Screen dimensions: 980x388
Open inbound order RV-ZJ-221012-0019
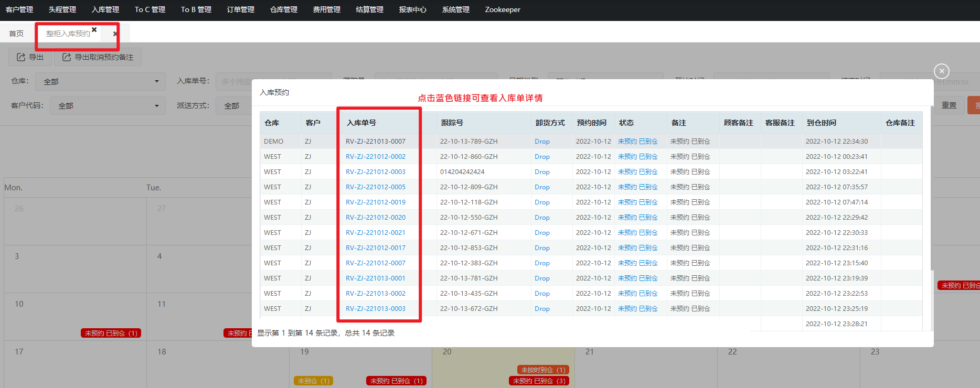pyautogui.click(x=376, y=202)
